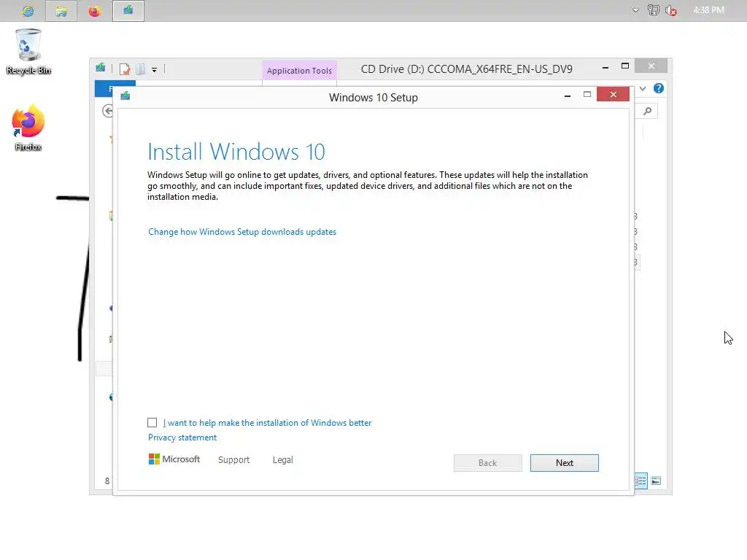This screenshot has width=747, height=560.
Task: Open the Recycle Bin on the desktop
Action: tap(28, 52)
